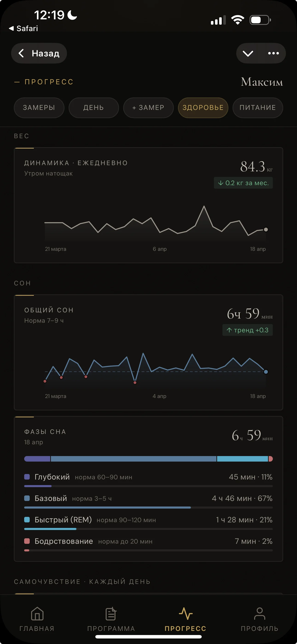The height and width of the screenshot is (644, 297).
Task: Tap the final blue point on the sleep chart
Action: point(266,372)
